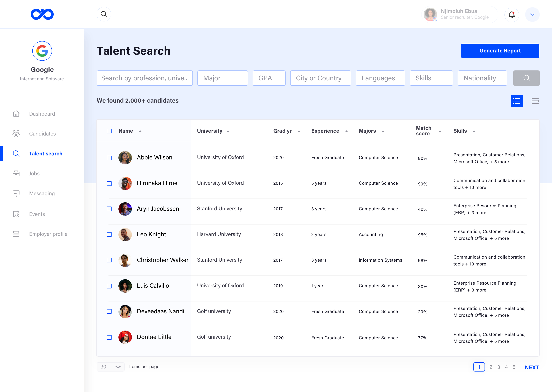The width and height of the screenshot is (552, 392).
Task: Open the Candidates section icon
Action: [x=16, y=133]
